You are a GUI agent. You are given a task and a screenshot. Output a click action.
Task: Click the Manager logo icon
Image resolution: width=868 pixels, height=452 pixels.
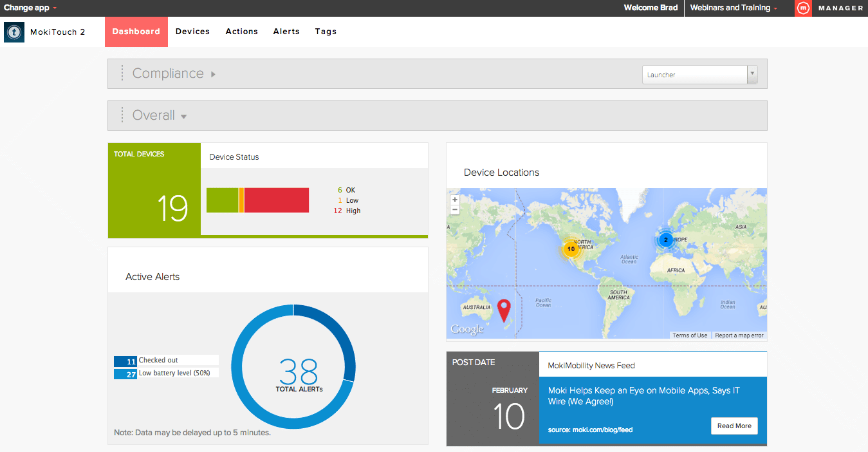point(803,8)
